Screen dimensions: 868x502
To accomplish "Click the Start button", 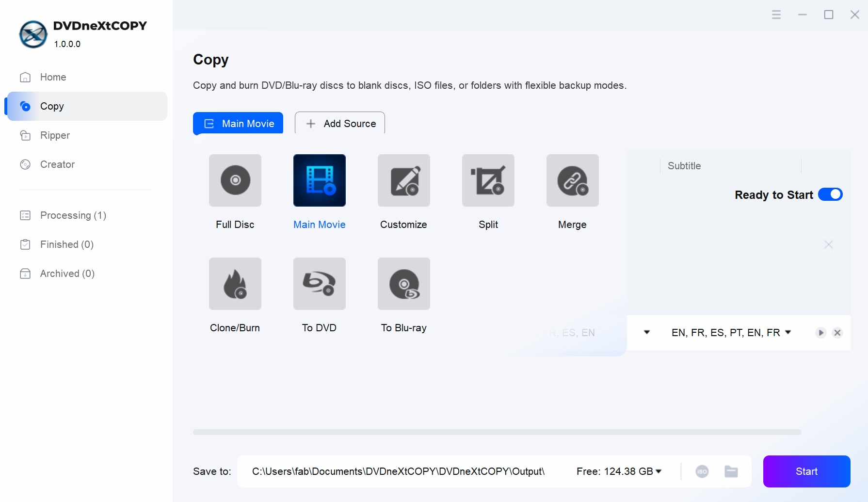I will 807,471.
